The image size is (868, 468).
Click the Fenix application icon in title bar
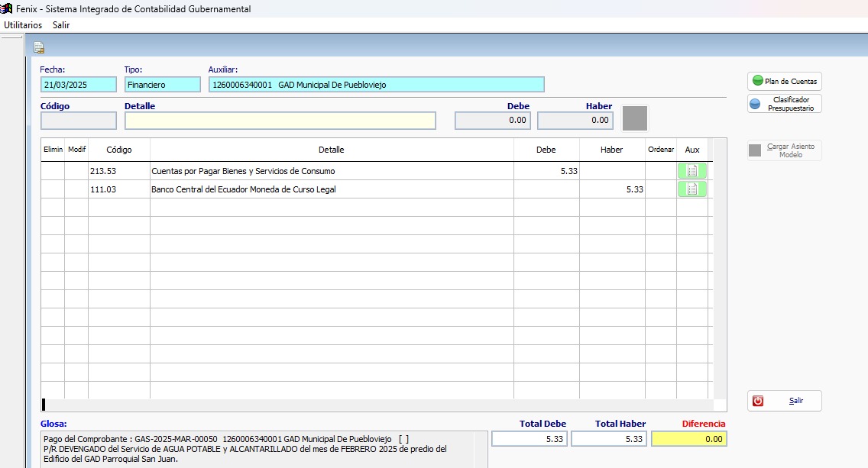pyautogui.click(x=7, y=9)
